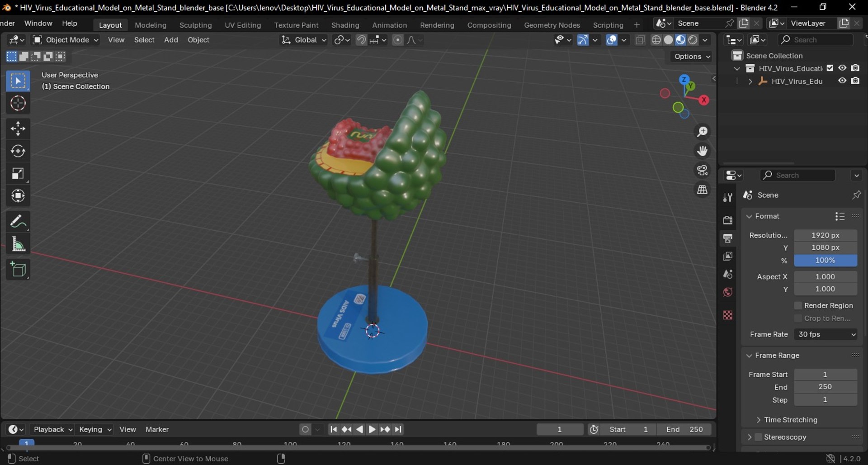Viewport: 868px width, 465px height.
Task: Click the hand pan view icon
Action: click(702, 151)
